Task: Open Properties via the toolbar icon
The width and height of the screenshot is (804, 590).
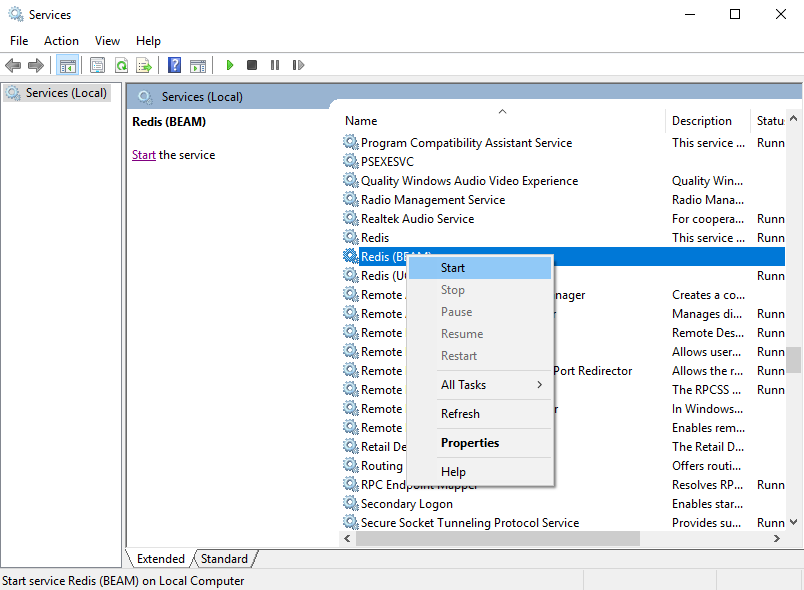Action: coord(97,65)
